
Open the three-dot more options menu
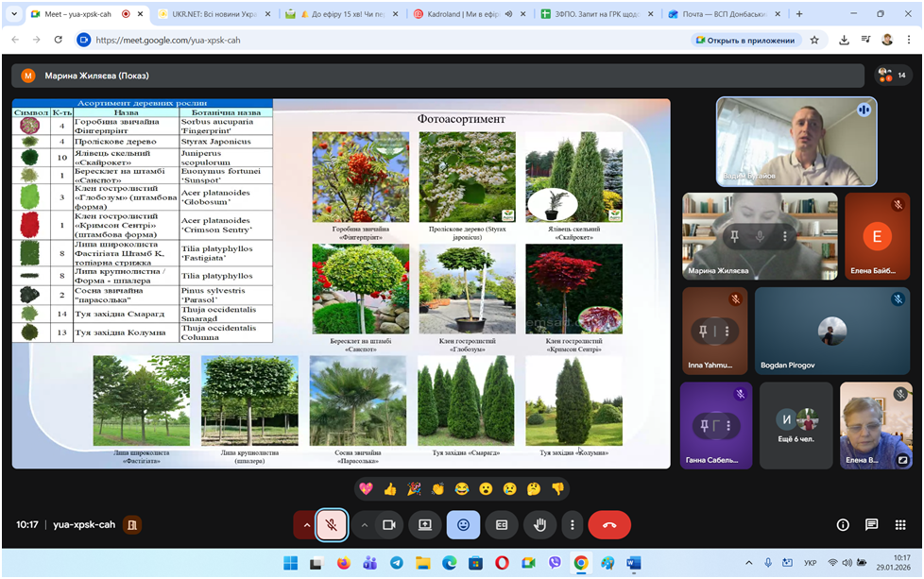point(572,524)
